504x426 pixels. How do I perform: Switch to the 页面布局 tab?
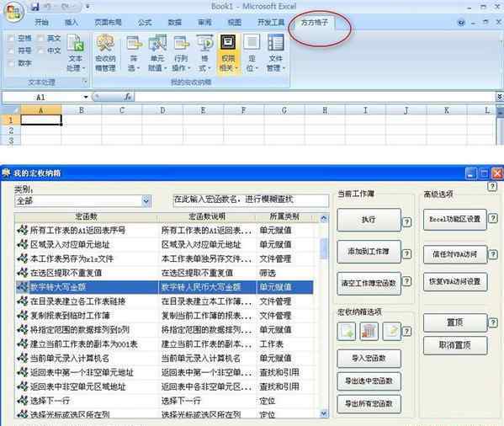point(108,22)
